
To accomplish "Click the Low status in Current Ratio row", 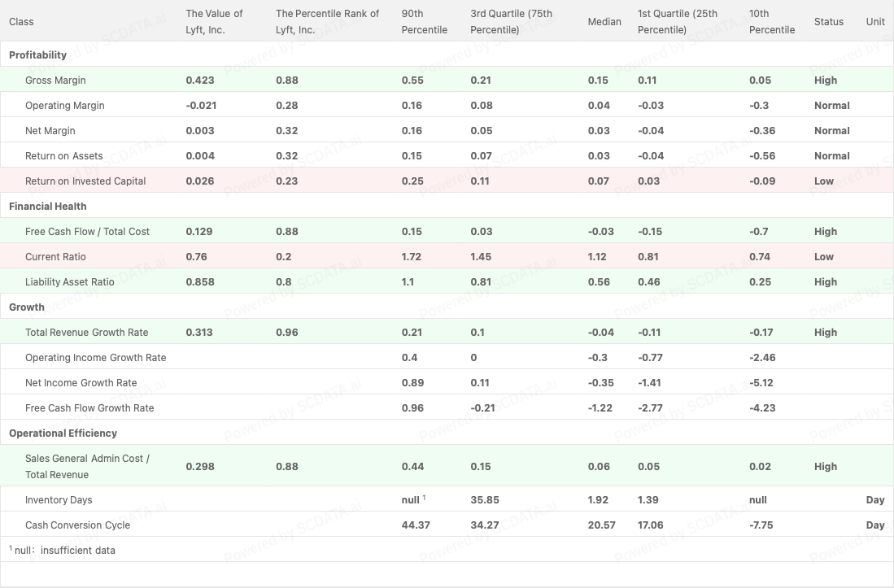I will (823, 256).
